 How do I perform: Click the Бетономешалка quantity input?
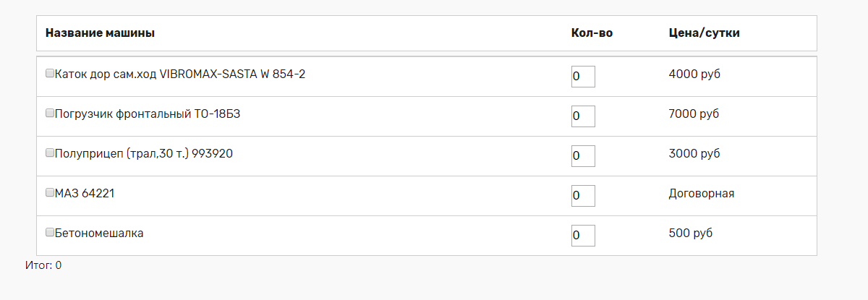[x=583, y=235]
